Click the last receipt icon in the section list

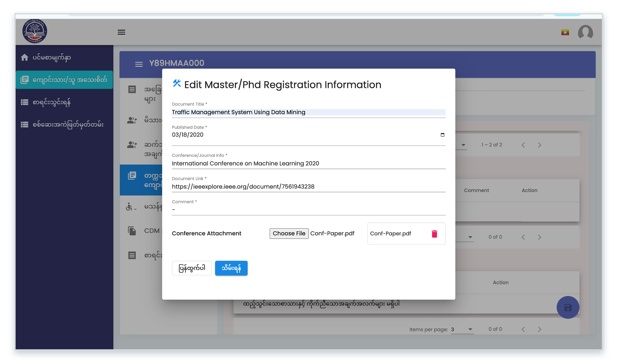[132, 255]
